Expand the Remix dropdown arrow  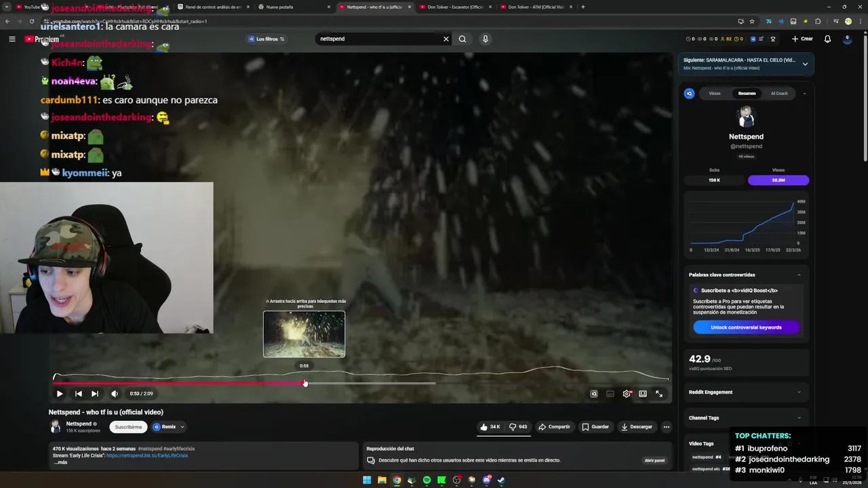(182, 427)
